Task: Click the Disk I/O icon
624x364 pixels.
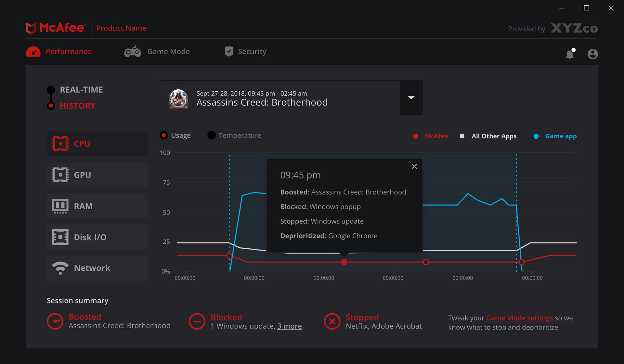Action: 60,237
